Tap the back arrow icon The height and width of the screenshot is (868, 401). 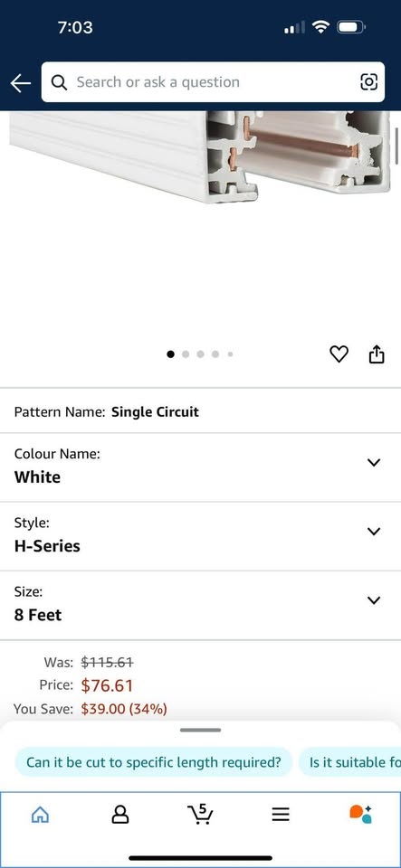click(21, 83)
